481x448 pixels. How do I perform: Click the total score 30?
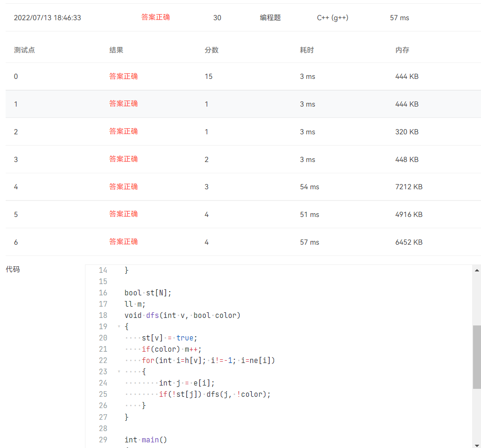[217, 18]
